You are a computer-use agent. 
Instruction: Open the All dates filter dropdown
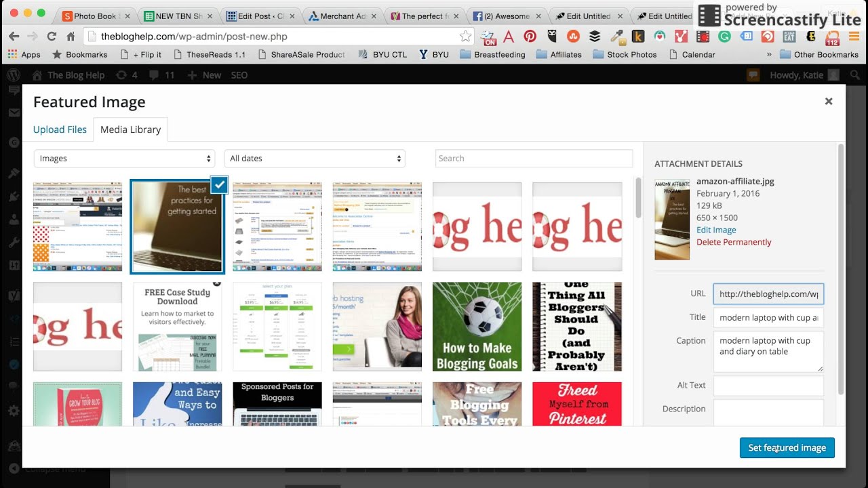[315, 158]
